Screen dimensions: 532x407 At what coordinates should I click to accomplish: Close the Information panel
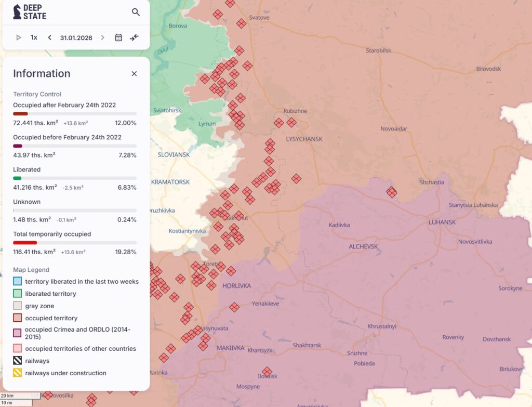click(x=134, y=73)
